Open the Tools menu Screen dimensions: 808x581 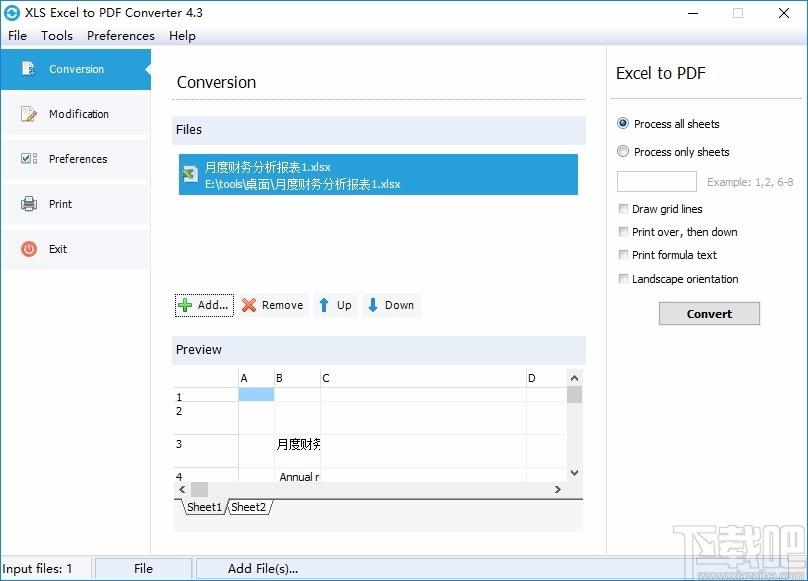tap(57, 36)
